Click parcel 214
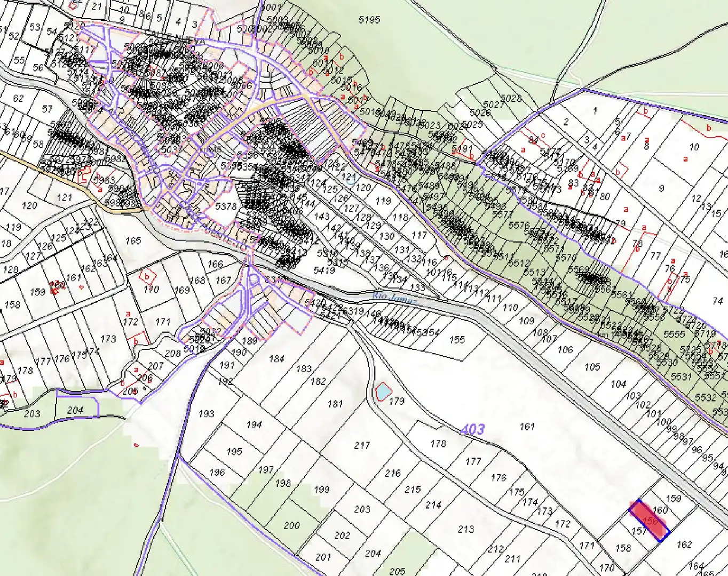Screen dimensions: 728x576 tap(433, 505)
